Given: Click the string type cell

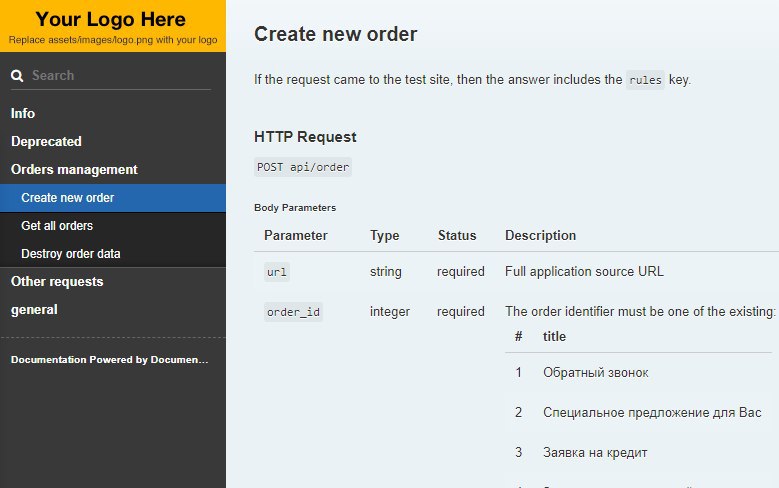Looking at the screenshot, I should pos(386,271).
